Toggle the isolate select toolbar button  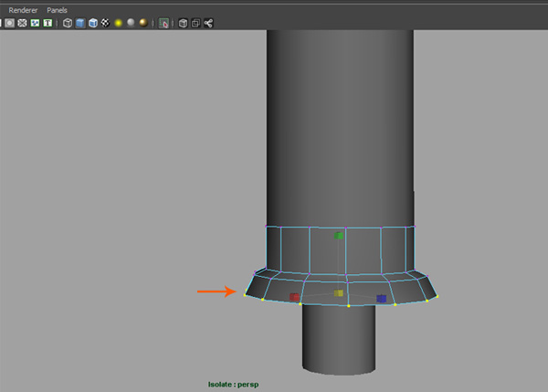tap(164, 23)
